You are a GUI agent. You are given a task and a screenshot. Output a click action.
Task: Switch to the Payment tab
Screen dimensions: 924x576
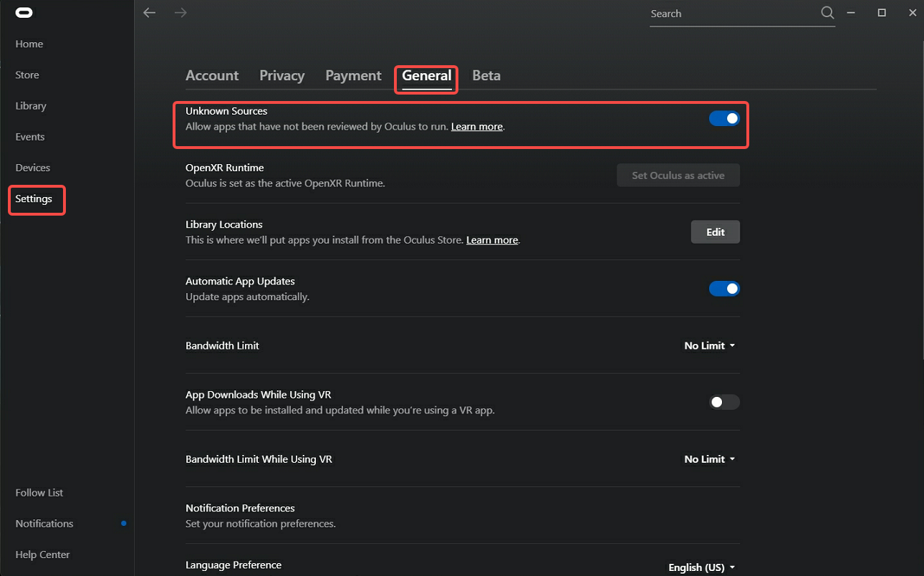(353, 75)
